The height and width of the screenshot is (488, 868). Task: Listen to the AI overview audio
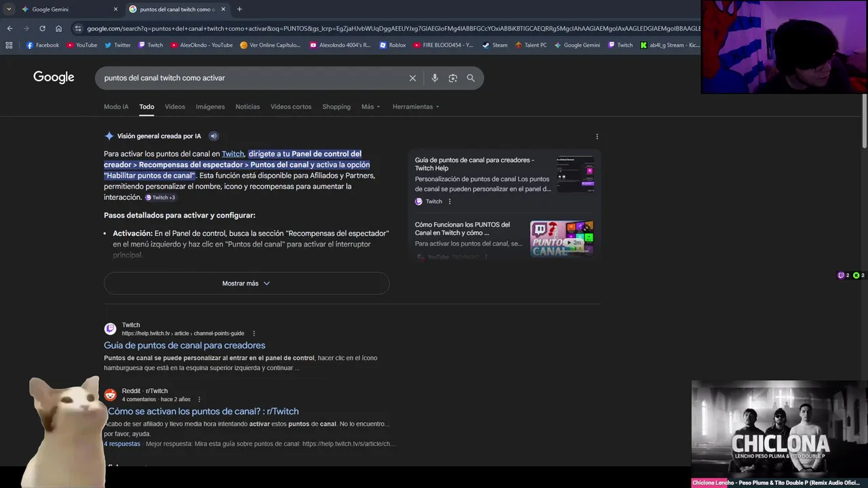213,136
